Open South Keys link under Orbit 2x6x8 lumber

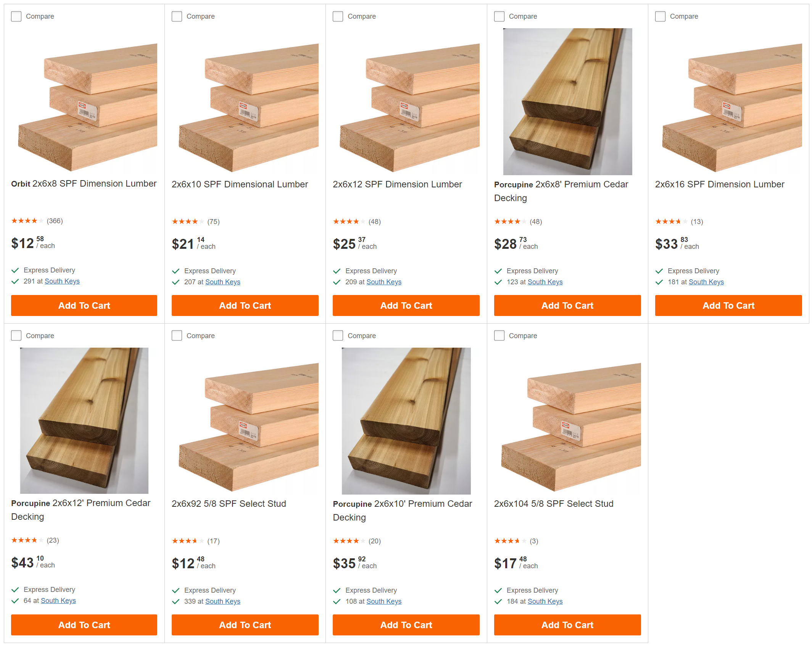(62, 281)
